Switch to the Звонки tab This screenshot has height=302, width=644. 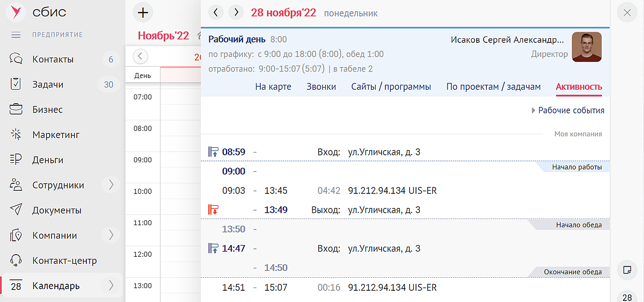[x=321, y=87]
